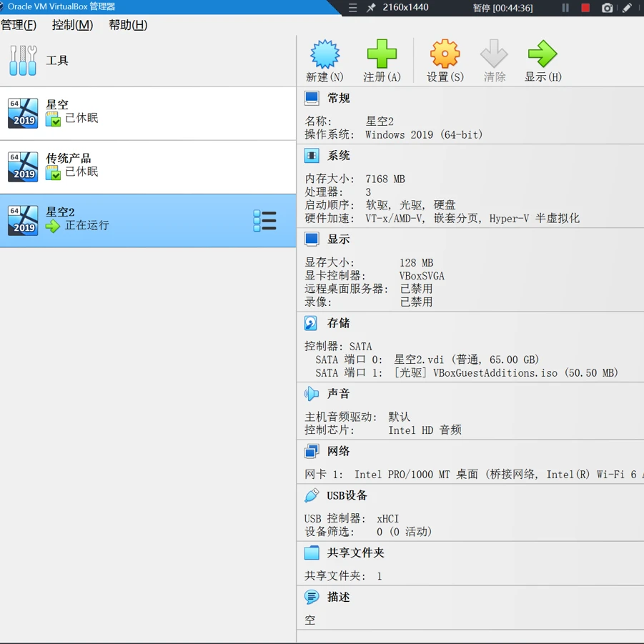Open the hamburger menu in the top bar
This screenshot has height=644, width=644.
tap(353, 8)
